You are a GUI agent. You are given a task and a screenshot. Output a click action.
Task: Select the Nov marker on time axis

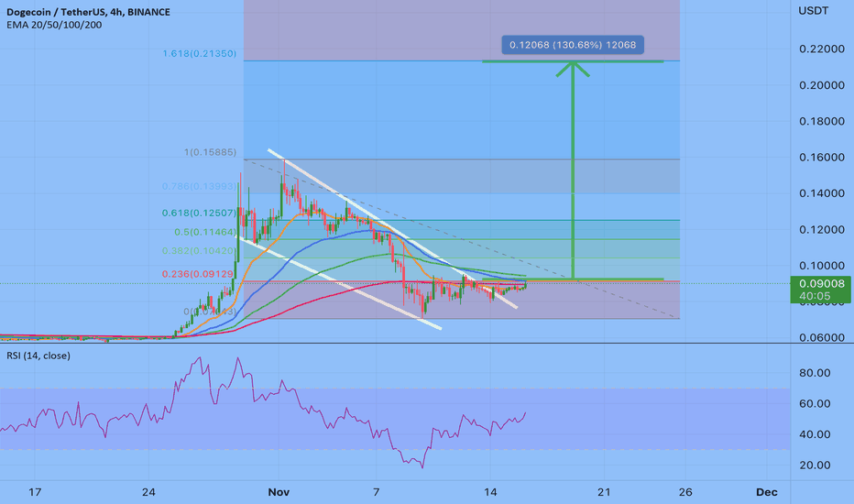point(276,490)
